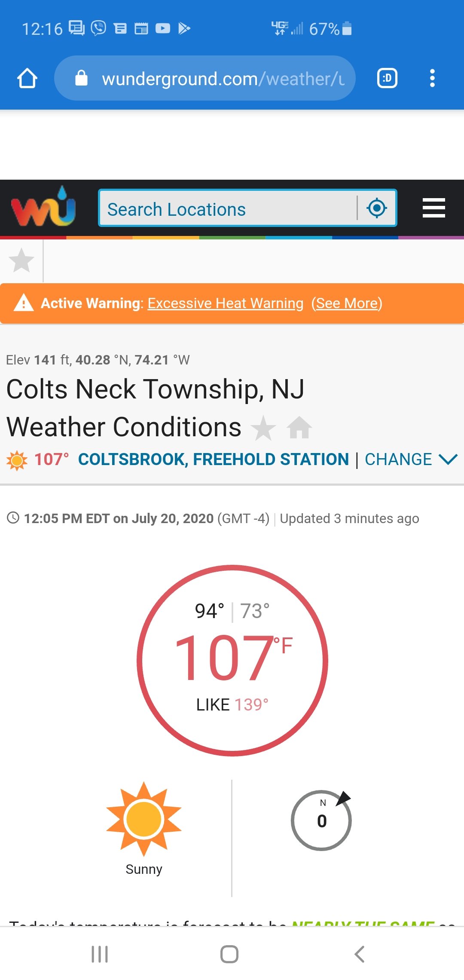Tap the wind direction compass dial
464x980 pixels.
point(321,820)
